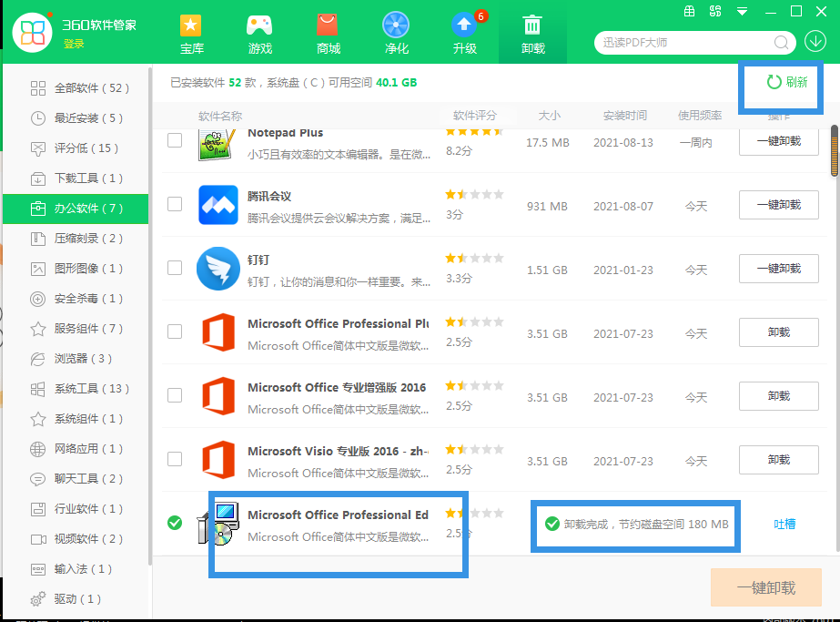Sort by the 使用频率 column header
840x622 pixels.
coord(700,116)
